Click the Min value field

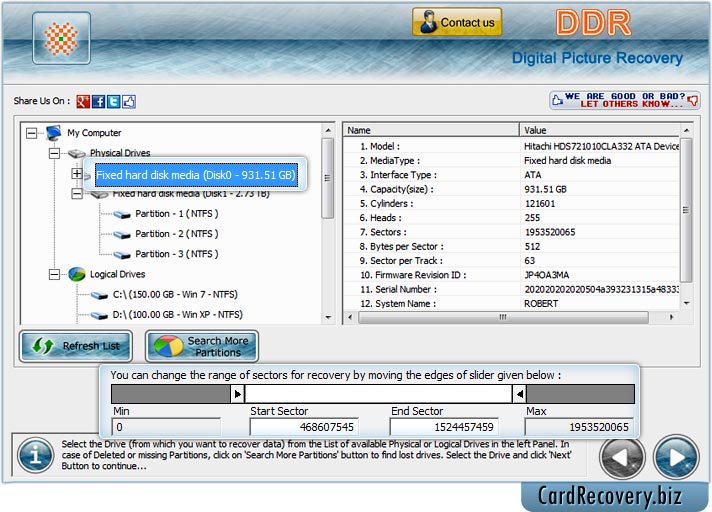[166, 427]
